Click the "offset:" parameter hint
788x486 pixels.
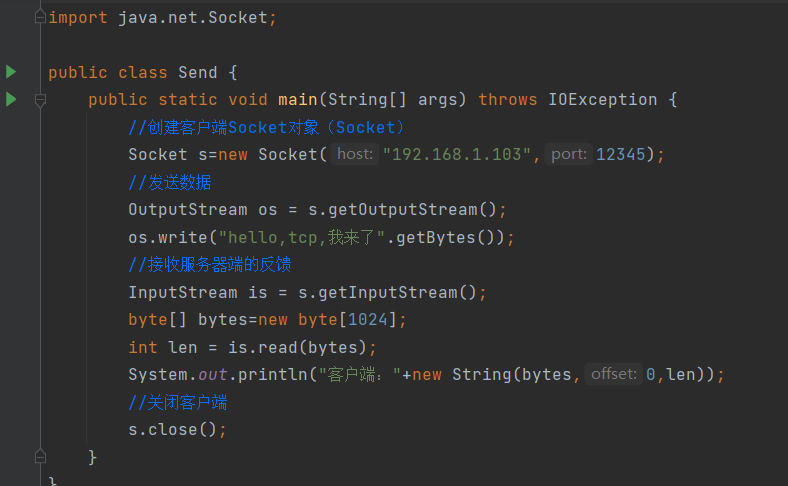[x=613, y=374]
